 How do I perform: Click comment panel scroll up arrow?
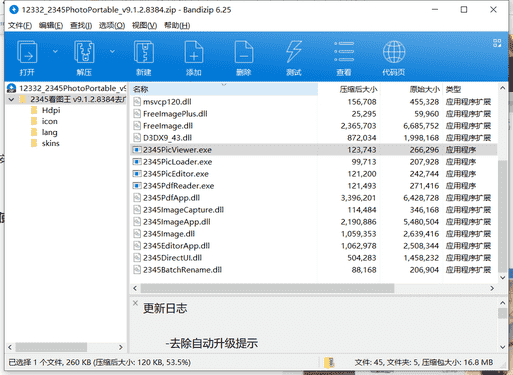502,303
